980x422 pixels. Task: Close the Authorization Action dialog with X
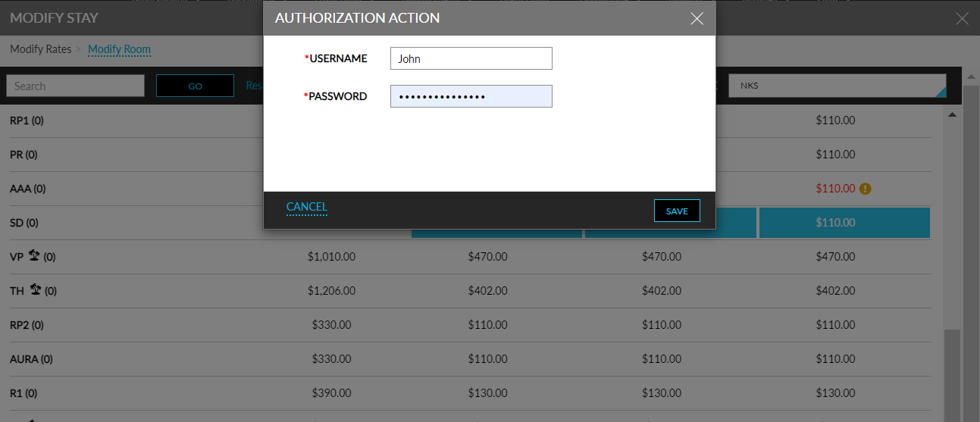pyautogui.click(x=697, y=19)
